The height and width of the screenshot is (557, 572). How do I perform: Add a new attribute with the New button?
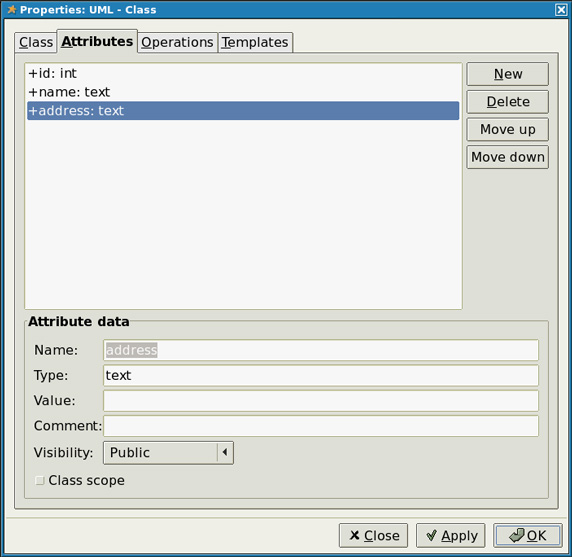(x=507, y=74)
